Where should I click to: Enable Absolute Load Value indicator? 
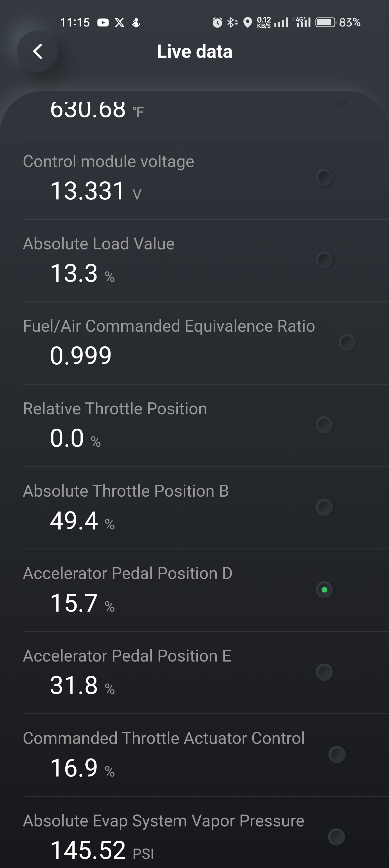click(x=324, y=260)
